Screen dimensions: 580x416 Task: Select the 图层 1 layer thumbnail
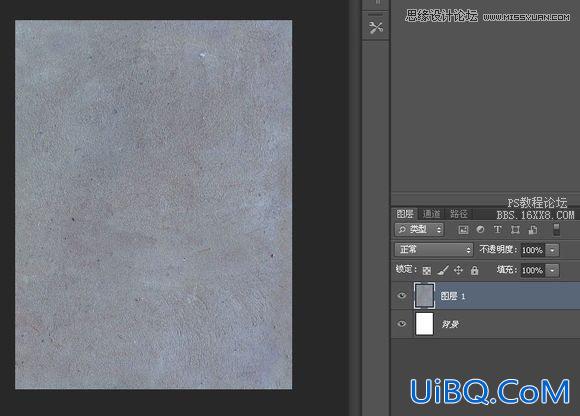[x=424, y=296]
